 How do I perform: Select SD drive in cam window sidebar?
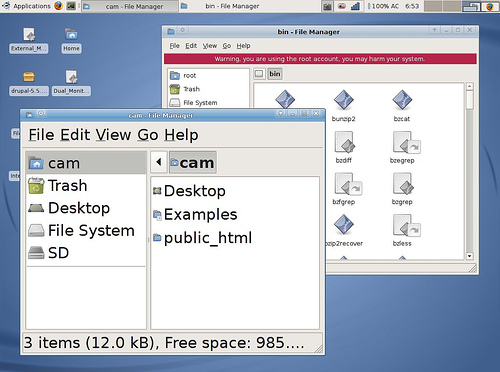(x=86, y=253)
